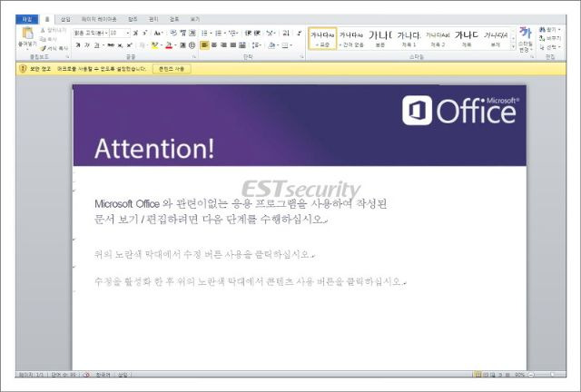Click the Sort icon

click(286, 33)
